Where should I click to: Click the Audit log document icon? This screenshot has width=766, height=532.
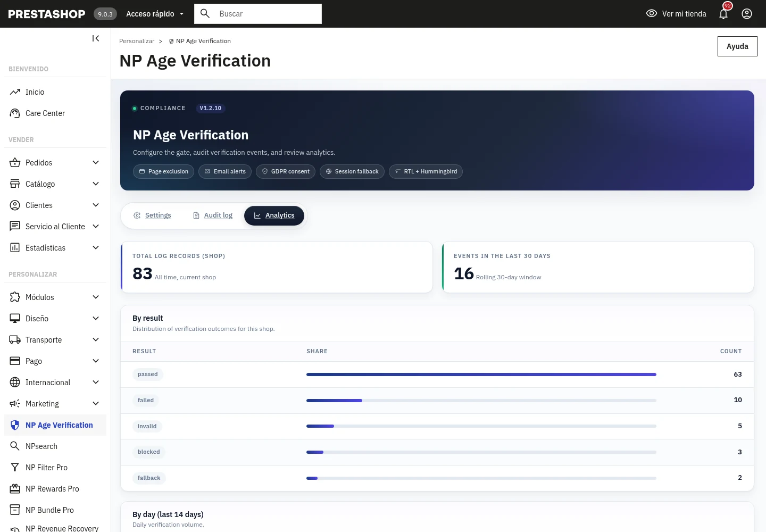tap(196, 215)
